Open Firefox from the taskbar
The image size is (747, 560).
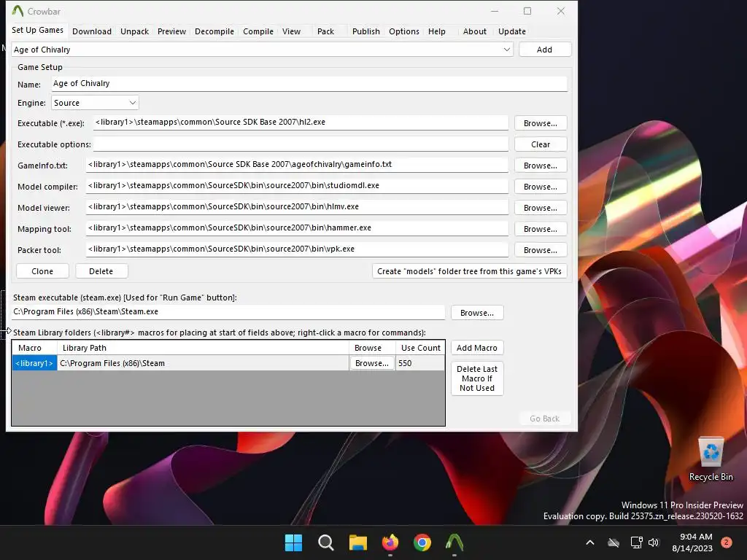tap(390, 542)
